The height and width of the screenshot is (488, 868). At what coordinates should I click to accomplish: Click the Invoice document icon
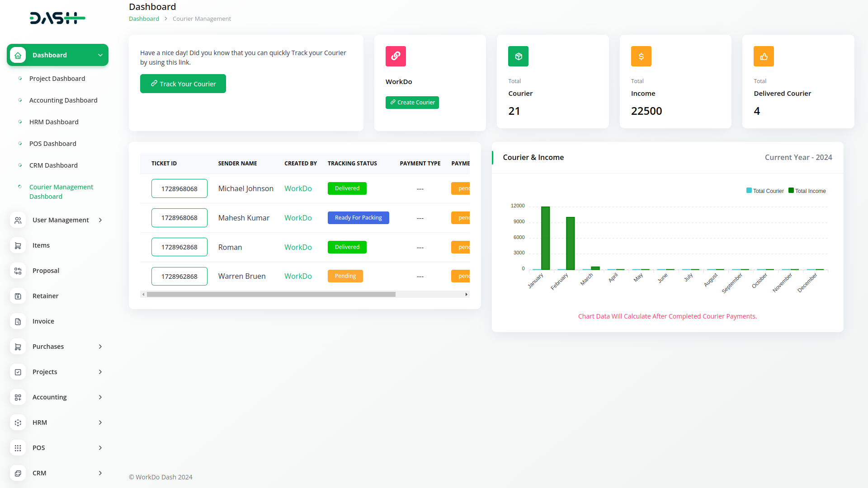[x=18, y=321]
